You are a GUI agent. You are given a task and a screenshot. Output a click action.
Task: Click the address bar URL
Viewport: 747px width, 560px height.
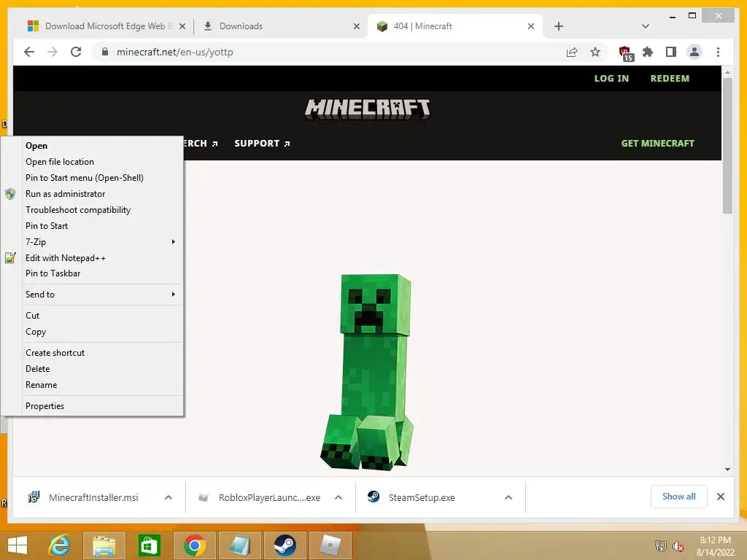(x=175, y=52)
